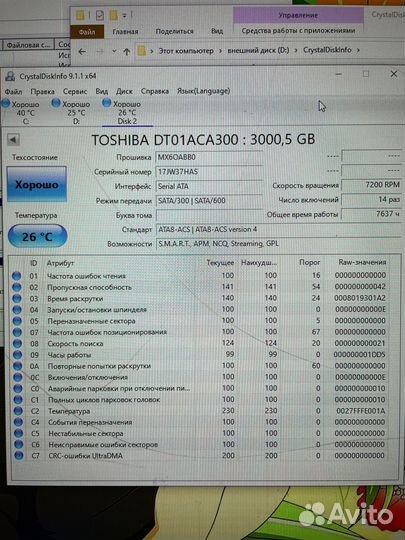Image resolution: width=405 pixels, height=540 pixels.
Task: Click внешний диск (D:) in address bar
Action: (x=258, y=50)
